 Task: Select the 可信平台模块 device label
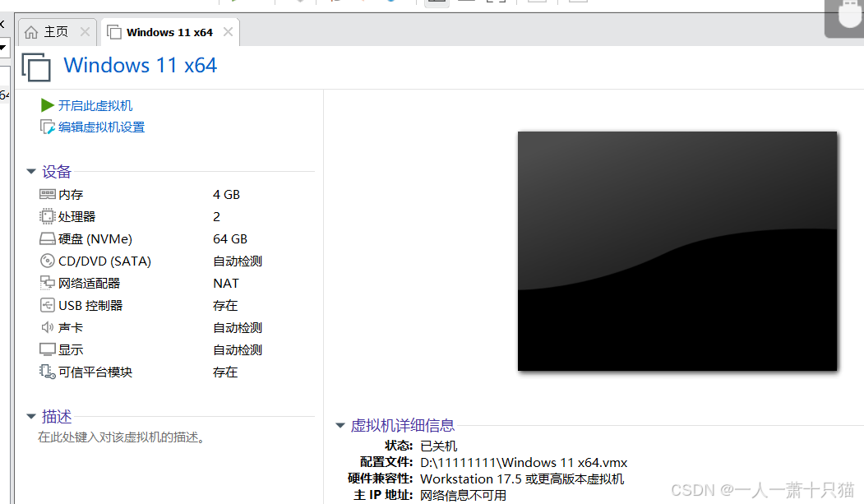click(95, 372)
